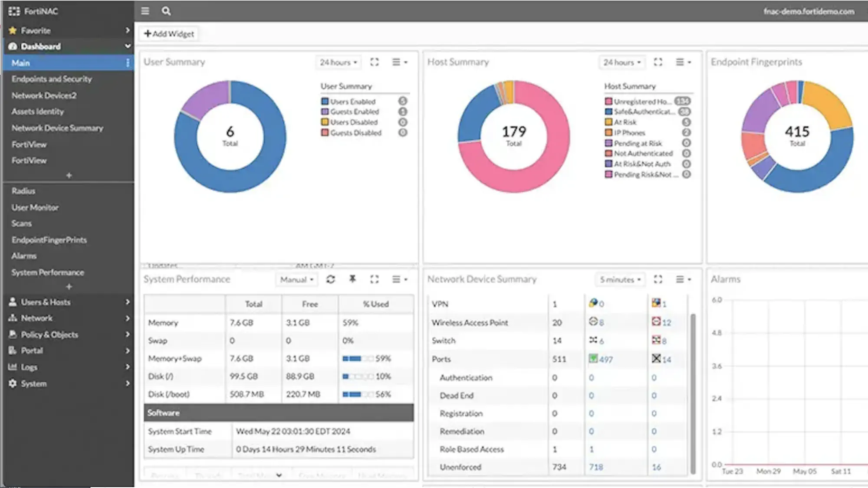Open User Summary 24 hours dropdown
Screen dimensions: 868x488
point(338,62)
